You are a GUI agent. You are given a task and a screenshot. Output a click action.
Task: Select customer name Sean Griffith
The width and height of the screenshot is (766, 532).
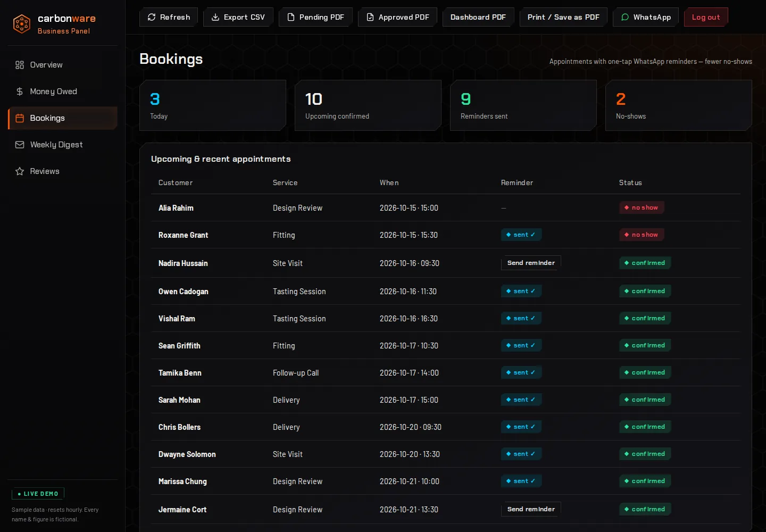tap(179, 346)
